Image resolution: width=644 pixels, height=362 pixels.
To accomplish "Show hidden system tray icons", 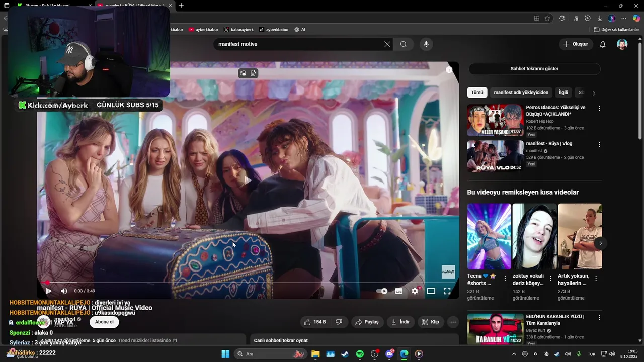I will (x=514, y=354).
